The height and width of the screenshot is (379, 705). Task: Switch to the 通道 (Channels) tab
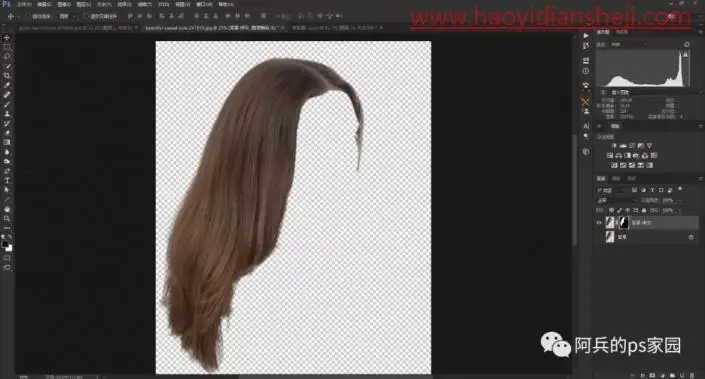[616, 178]
